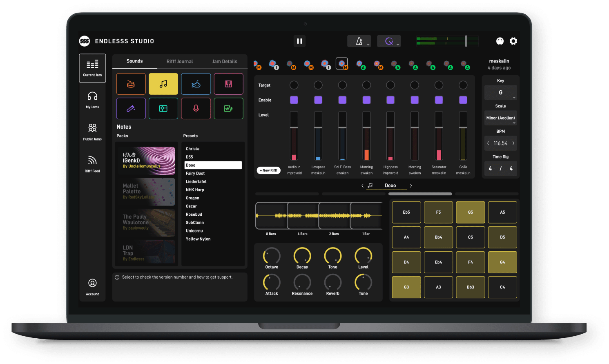Switch to the Rifff Journal tab
Image resolution: width=609 pixels, height=364 pixels.
pyautogui.click(x=179, y=62)
